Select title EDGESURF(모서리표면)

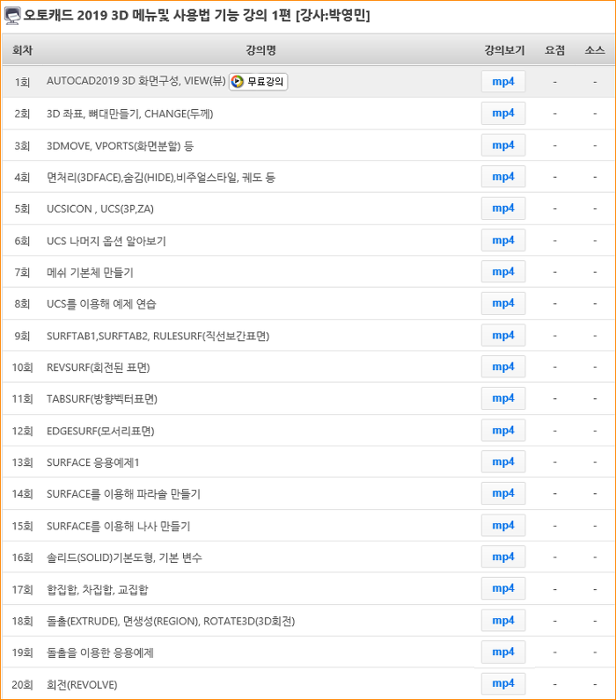[x=100, y=431]
